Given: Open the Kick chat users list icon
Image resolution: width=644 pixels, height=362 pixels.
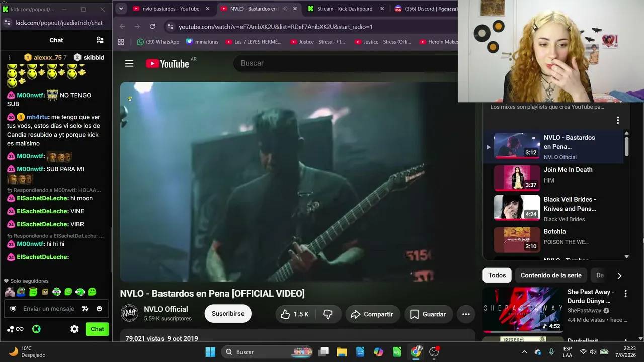Looking at the screenshot, I should [100, 40].
